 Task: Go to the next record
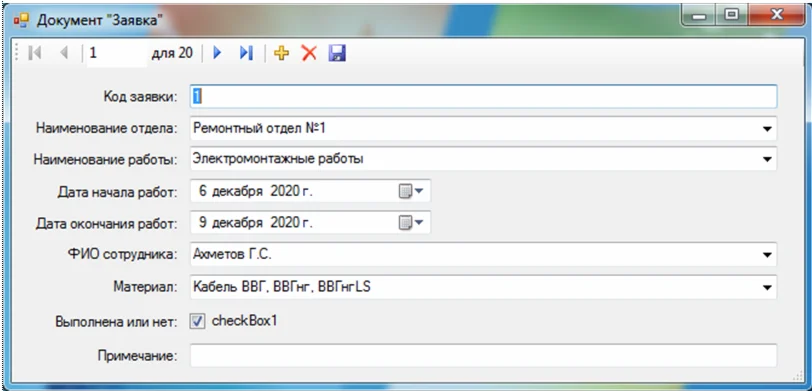[218, 53]
